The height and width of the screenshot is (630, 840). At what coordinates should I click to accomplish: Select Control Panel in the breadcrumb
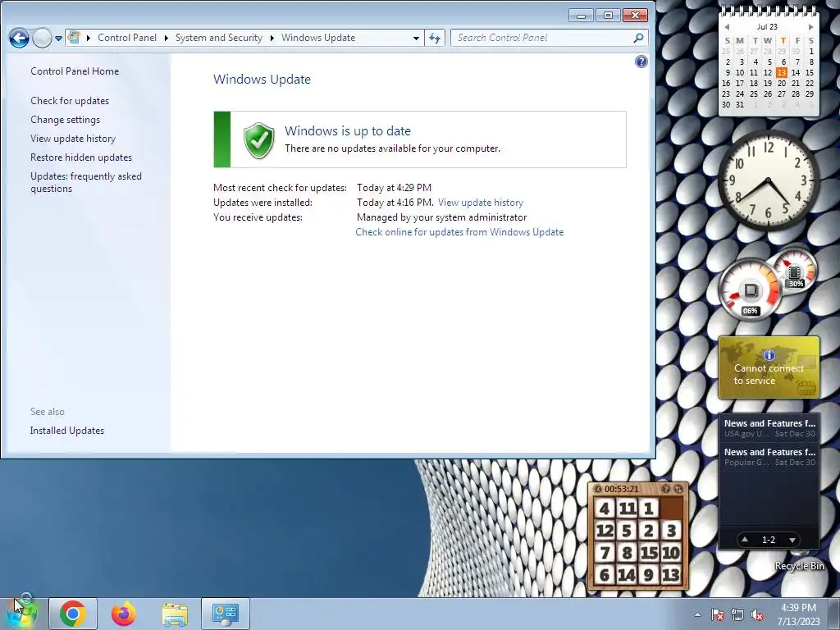click(x=127, y=38)
